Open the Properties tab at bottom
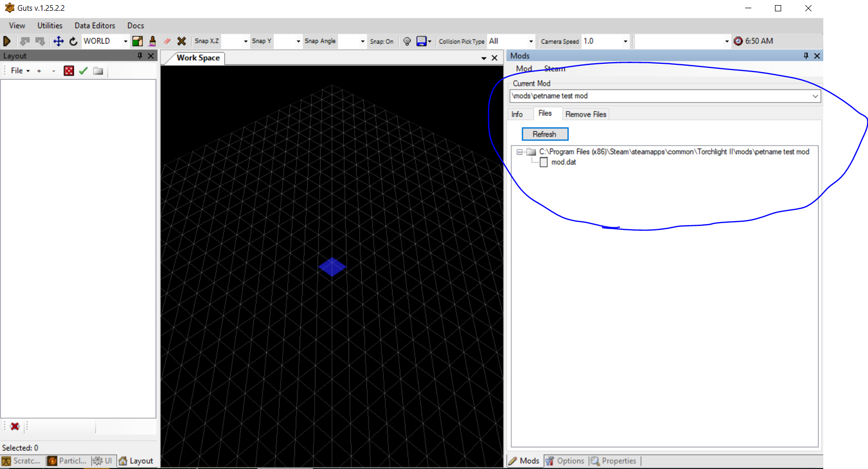 [614, 461]
